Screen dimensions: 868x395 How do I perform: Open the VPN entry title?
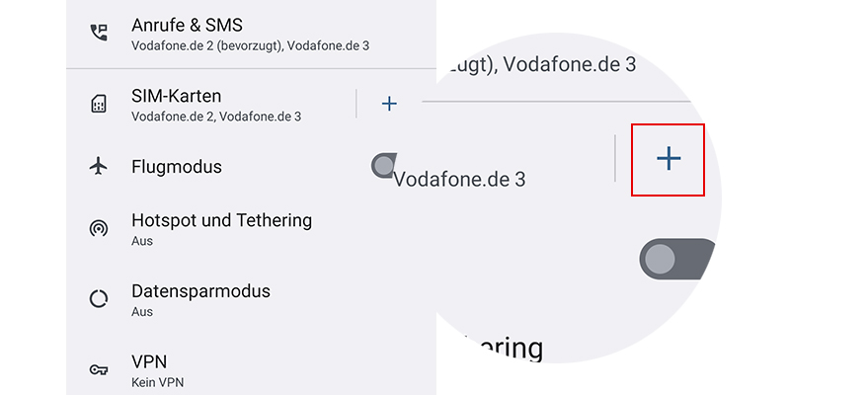(x=149, y=361)
